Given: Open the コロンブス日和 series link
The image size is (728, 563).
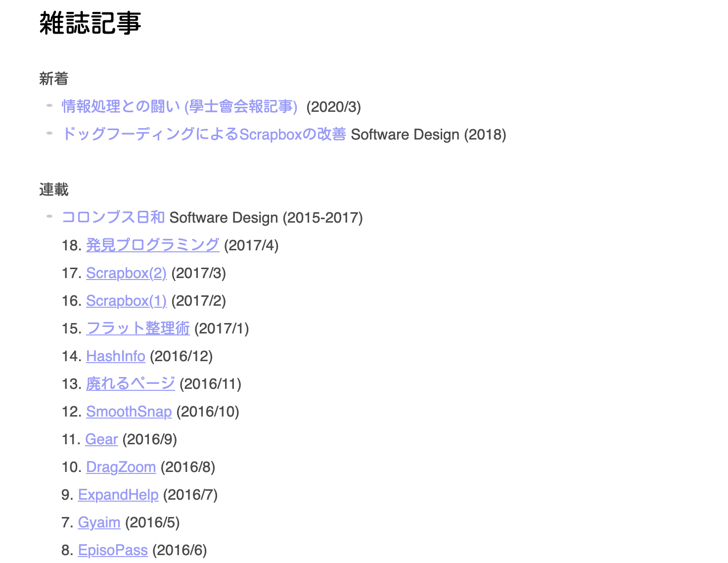Looking at the screenshot, I should coord(113,217).
